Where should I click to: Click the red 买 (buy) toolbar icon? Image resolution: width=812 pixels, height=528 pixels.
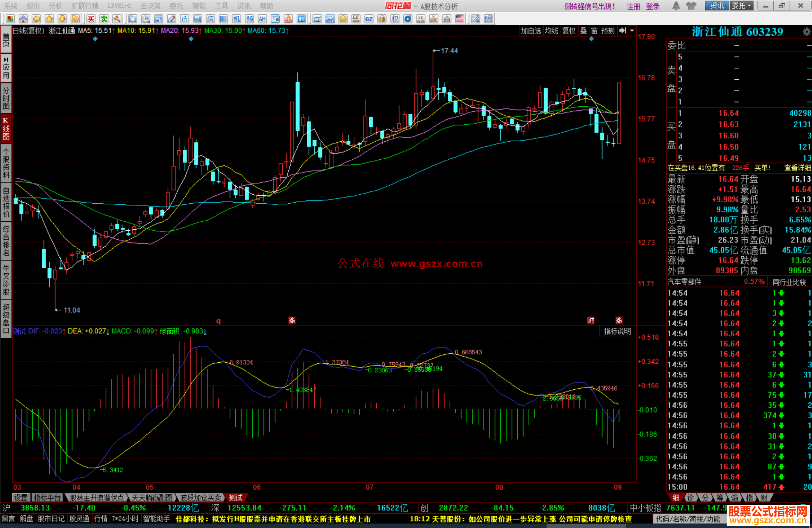[x=91, y=19]
